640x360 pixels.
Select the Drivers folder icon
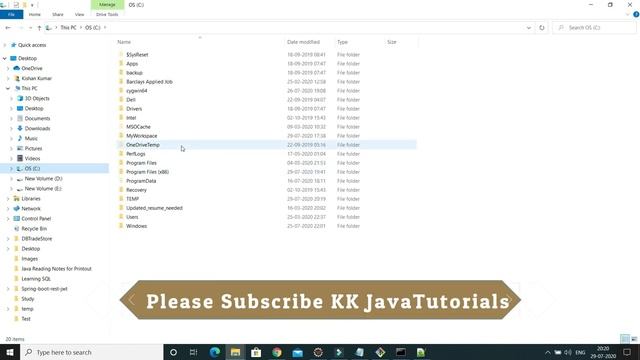121,109
